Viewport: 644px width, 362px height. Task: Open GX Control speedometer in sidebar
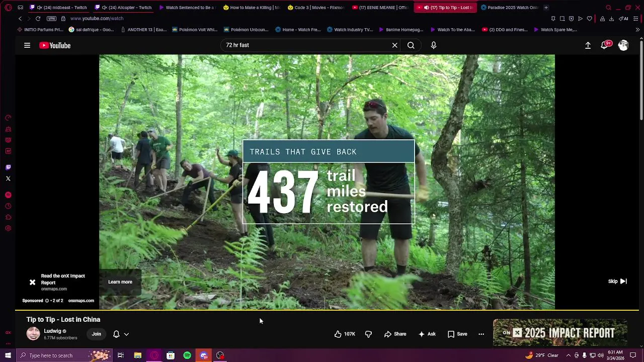[x=8, y=118]
